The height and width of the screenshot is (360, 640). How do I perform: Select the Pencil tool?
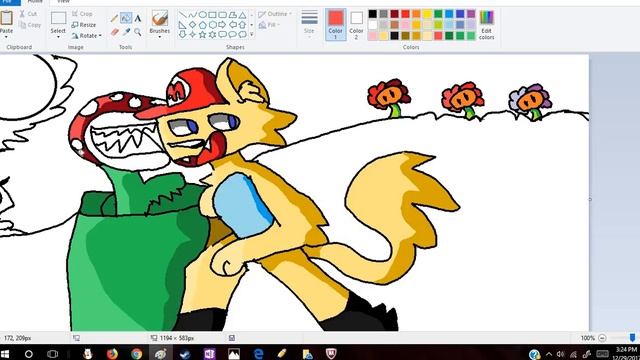[114, 18]
